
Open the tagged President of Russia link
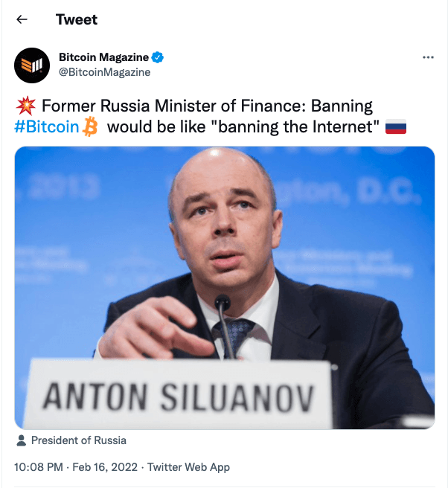pos(78,440)
